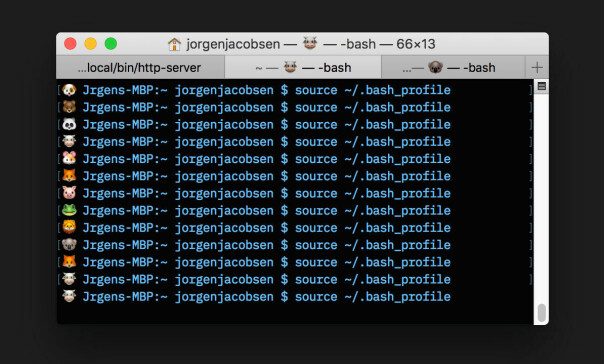Click the koala emoji on the last tab
The height and width of the screenshot is (364, 604).
coord(436,67)
